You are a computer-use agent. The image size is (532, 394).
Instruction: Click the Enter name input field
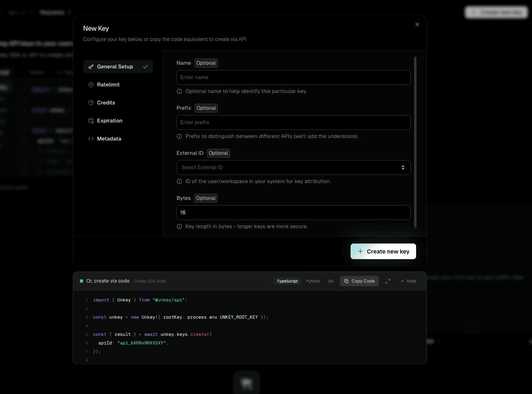pyautogui.click(x=293, y=77)
